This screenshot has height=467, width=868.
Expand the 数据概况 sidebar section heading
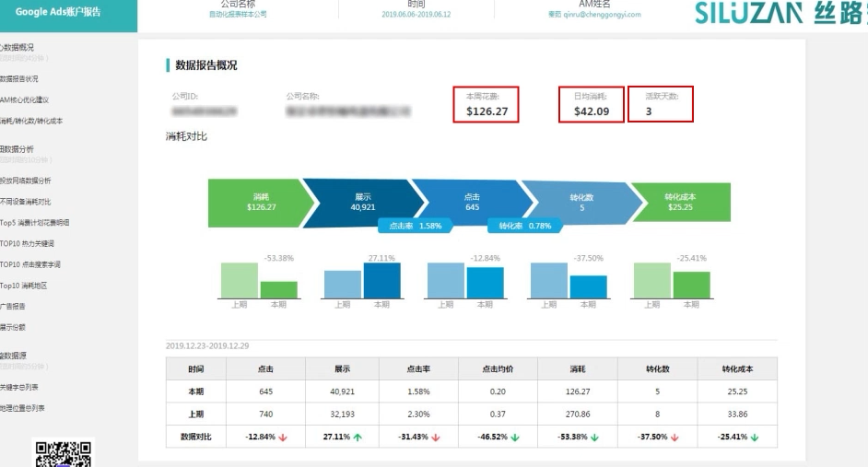coord(18,48)
